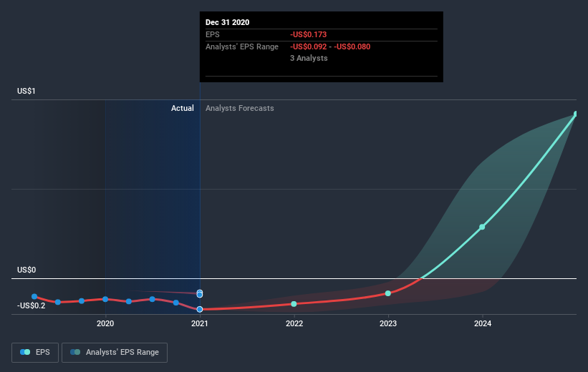
Task: Click the Actual label
Action: (183, 108)
